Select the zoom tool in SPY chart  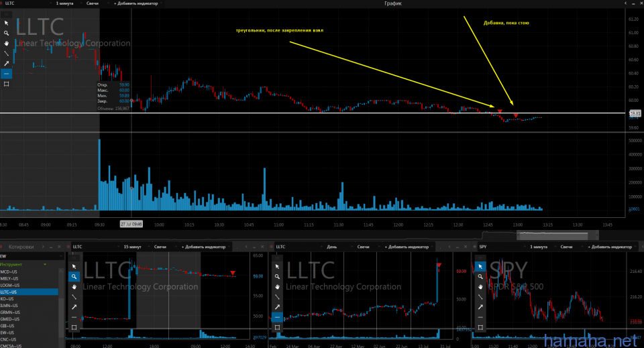[480, 277]
